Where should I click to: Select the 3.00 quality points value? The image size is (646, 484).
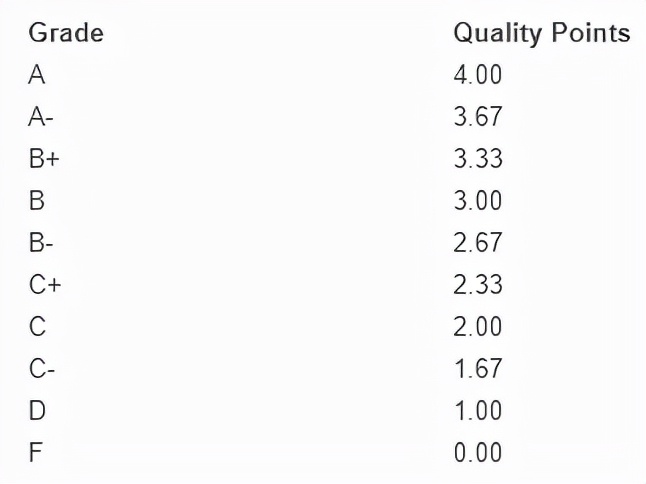[477, 201]
